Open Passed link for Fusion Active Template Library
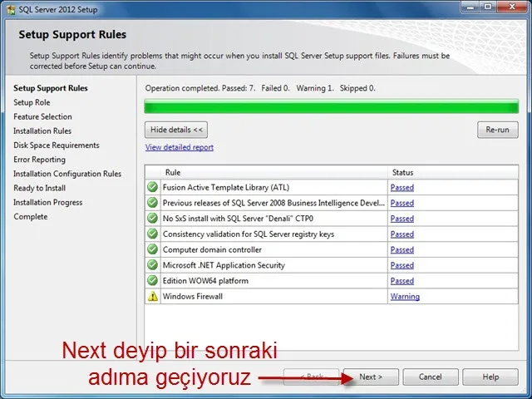This screenshot has width=532, height=399. (402, 187)
